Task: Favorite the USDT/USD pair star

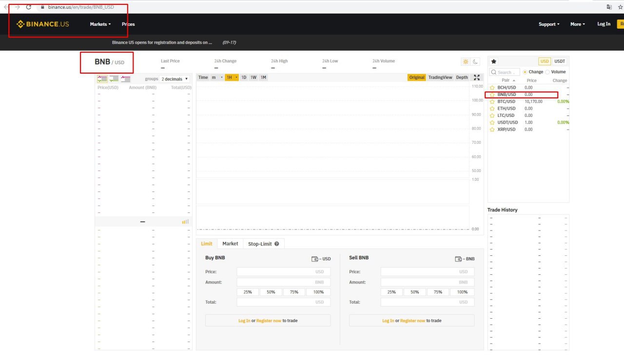Action: tap(492, 122)
